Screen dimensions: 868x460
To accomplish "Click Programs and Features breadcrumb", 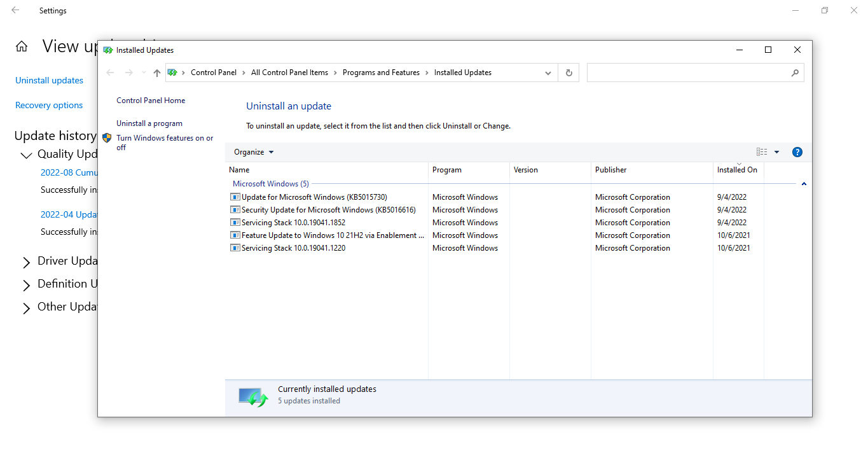I will point(381,73).
